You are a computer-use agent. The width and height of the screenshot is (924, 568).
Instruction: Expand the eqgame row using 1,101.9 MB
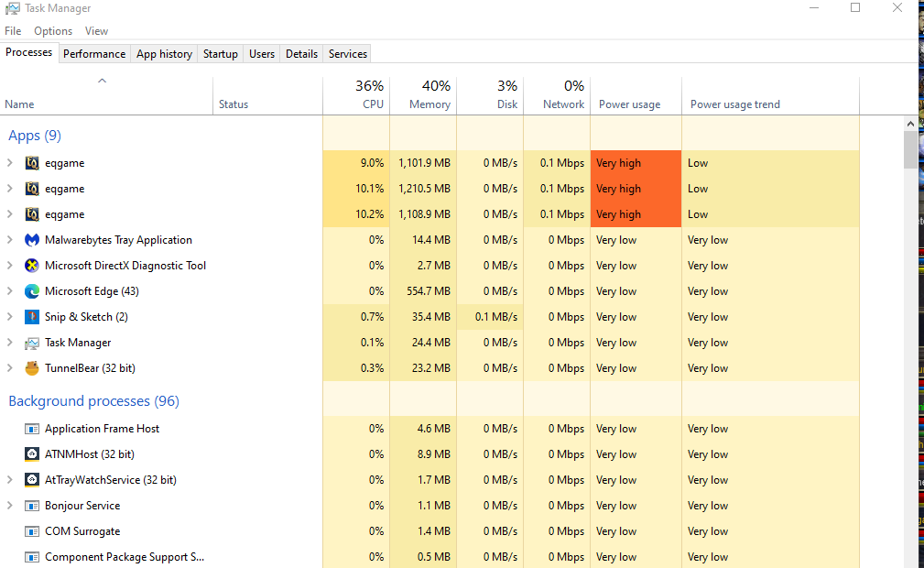click(x=9, y=163)
